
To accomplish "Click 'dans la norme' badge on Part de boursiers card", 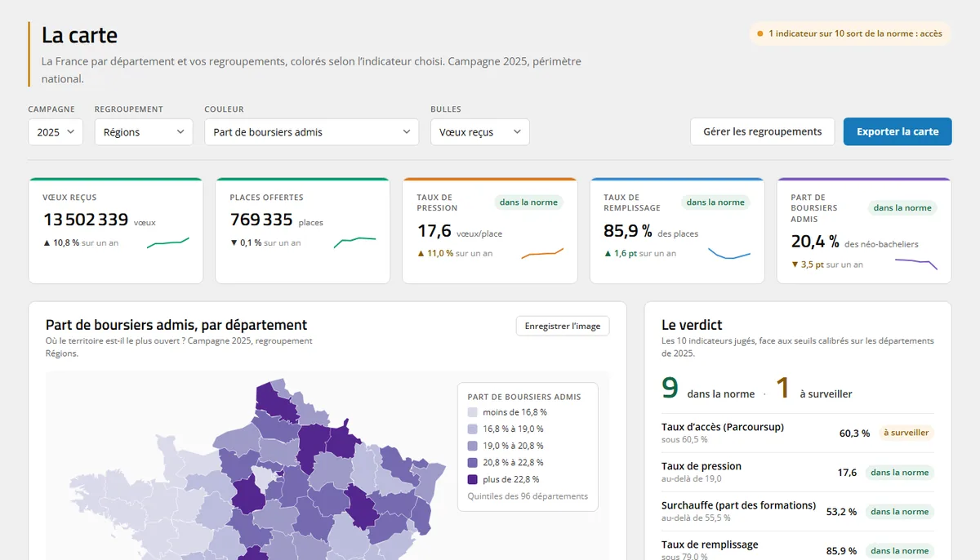I will [x=902, y=208].
